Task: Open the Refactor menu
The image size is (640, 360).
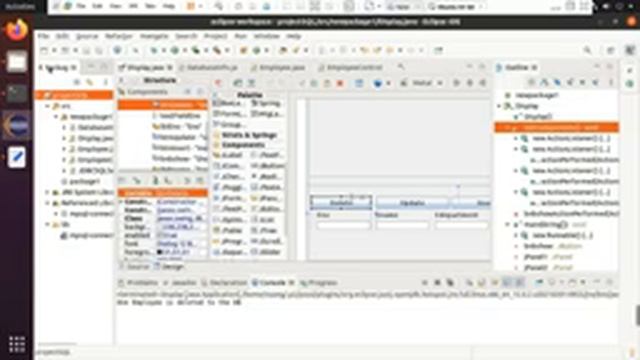Action: [x=119, y=36]
